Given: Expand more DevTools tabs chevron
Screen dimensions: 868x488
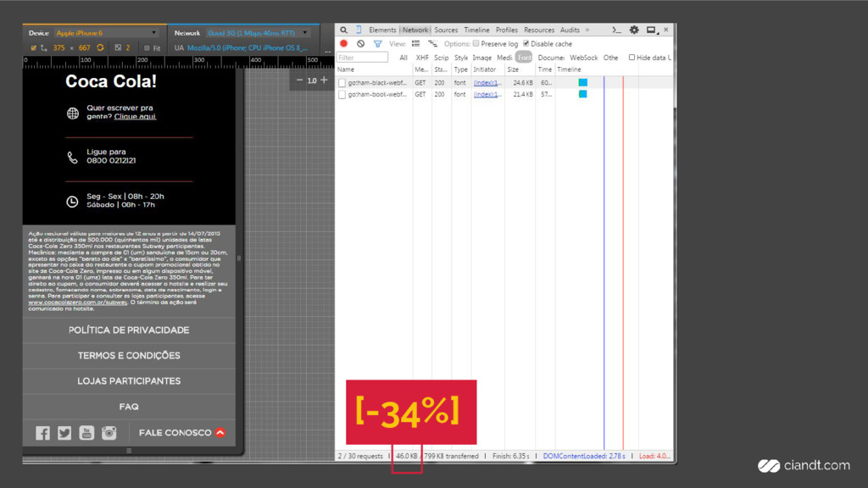Looking at the screenshot, I should tap(587, 30).
